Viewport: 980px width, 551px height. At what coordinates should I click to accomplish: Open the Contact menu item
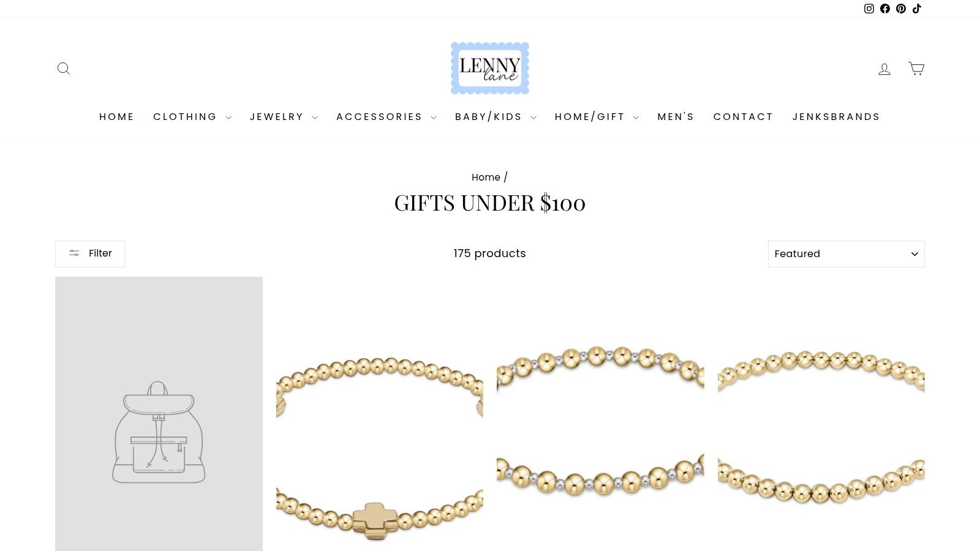pos(743,117)
